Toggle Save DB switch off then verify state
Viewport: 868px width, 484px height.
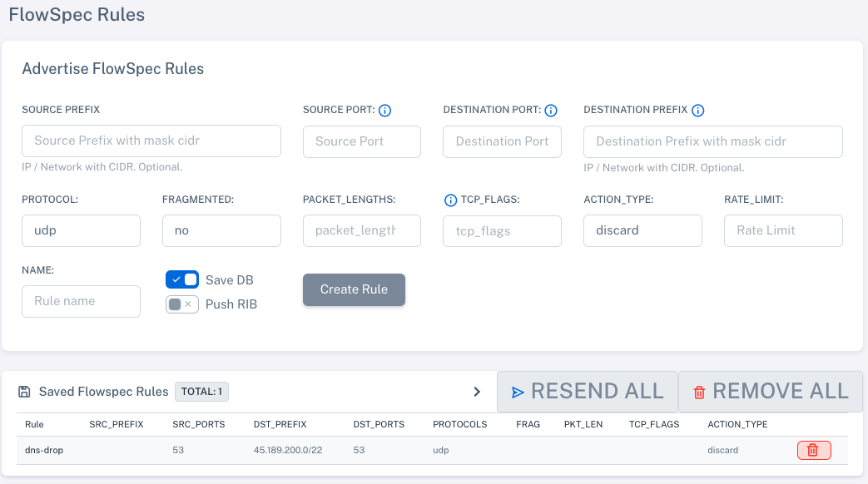point(182,279)
